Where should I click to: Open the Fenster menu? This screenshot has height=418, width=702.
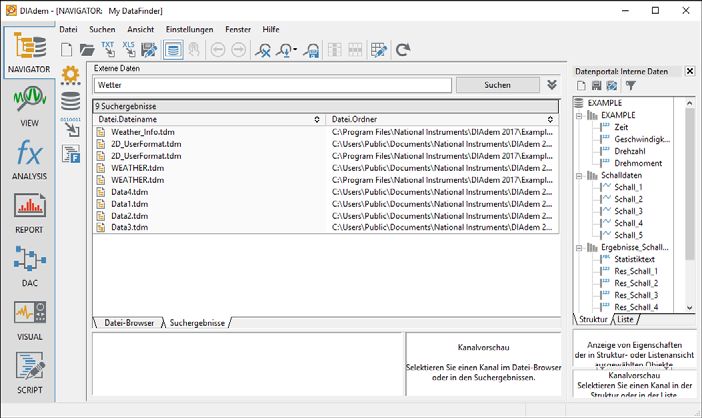238,30
